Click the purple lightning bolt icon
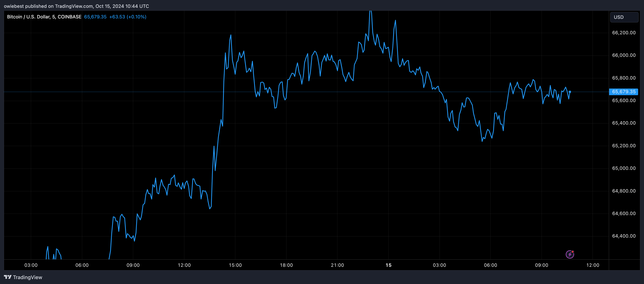 click(570, 254)
